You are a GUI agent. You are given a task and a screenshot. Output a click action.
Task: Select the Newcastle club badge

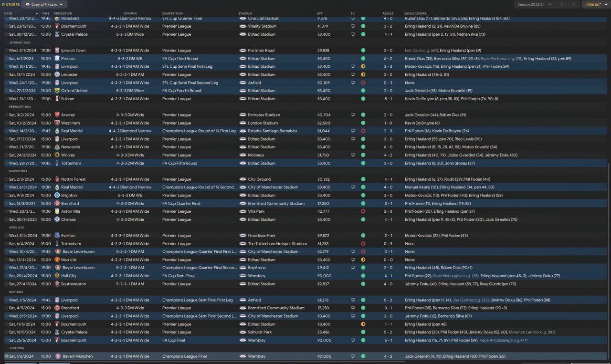(57, 147)
